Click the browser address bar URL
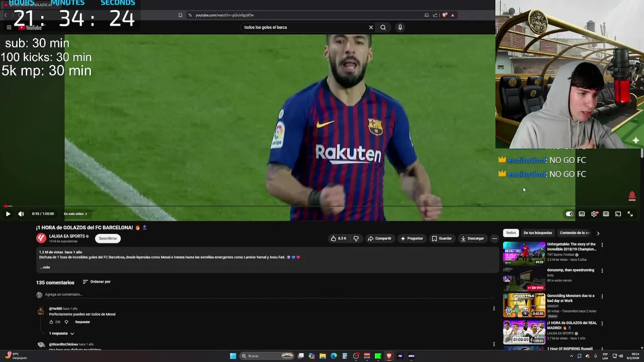 tap(224, 15)
